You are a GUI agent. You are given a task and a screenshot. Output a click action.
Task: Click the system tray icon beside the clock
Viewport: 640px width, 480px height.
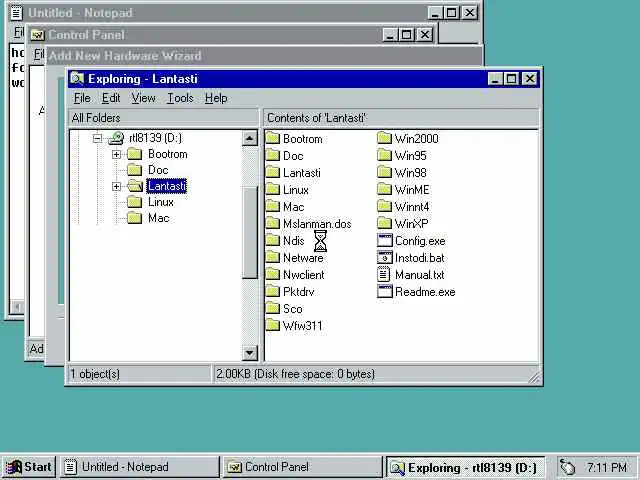tap(568, 467)
